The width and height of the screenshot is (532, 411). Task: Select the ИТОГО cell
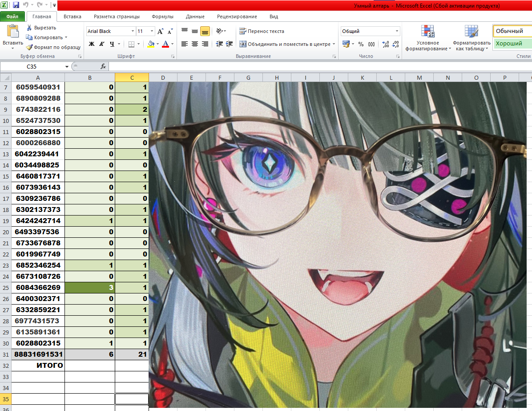click(x=38, y=366)
